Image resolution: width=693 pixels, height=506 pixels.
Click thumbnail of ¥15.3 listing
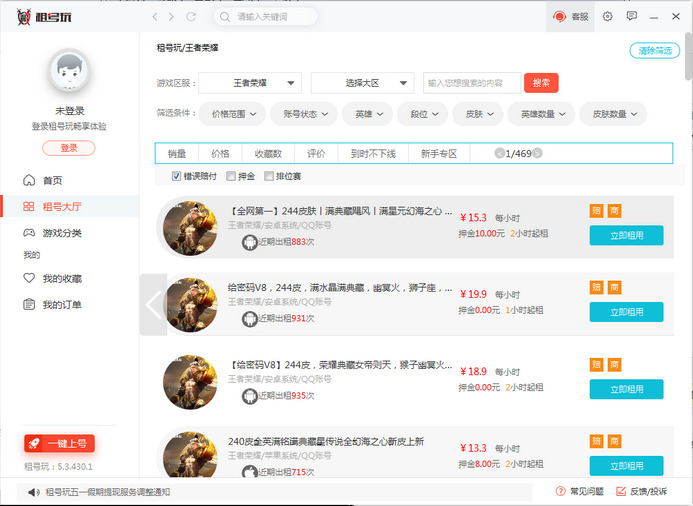tap(190, 228)
